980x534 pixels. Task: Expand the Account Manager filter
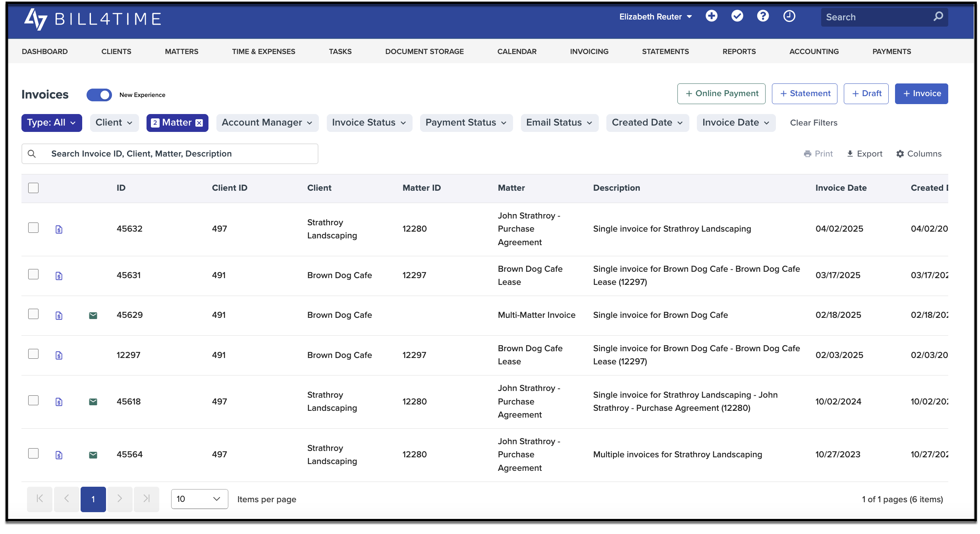(268, 123)
